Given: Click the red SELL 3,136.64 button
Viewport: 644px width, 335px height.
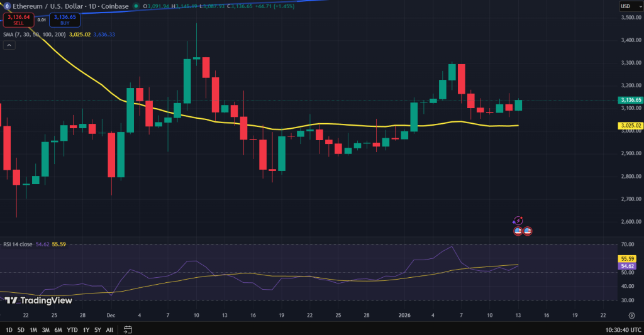Looking at the screenshot, I should point(18,19).
